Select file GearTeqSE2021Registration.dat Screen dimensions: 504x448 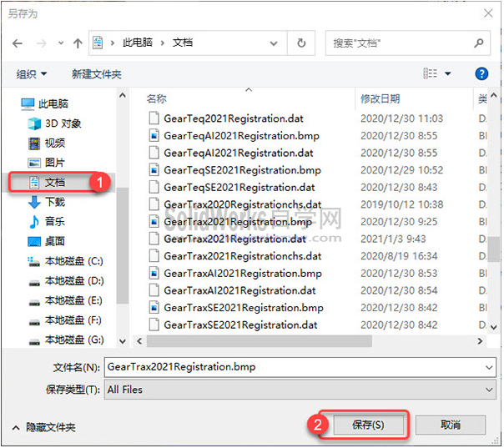(239, 188)
